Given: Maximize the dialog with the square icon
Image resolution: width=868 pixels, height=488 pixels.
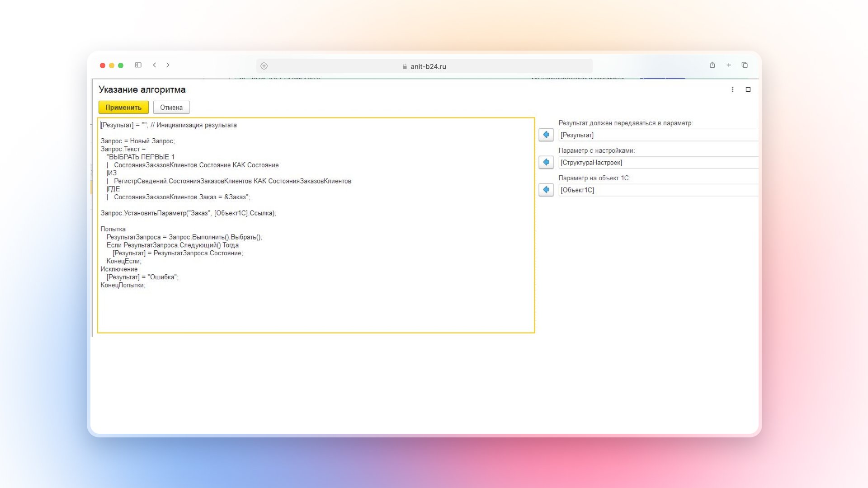Looking at the screenshot, I should point(748,89).
